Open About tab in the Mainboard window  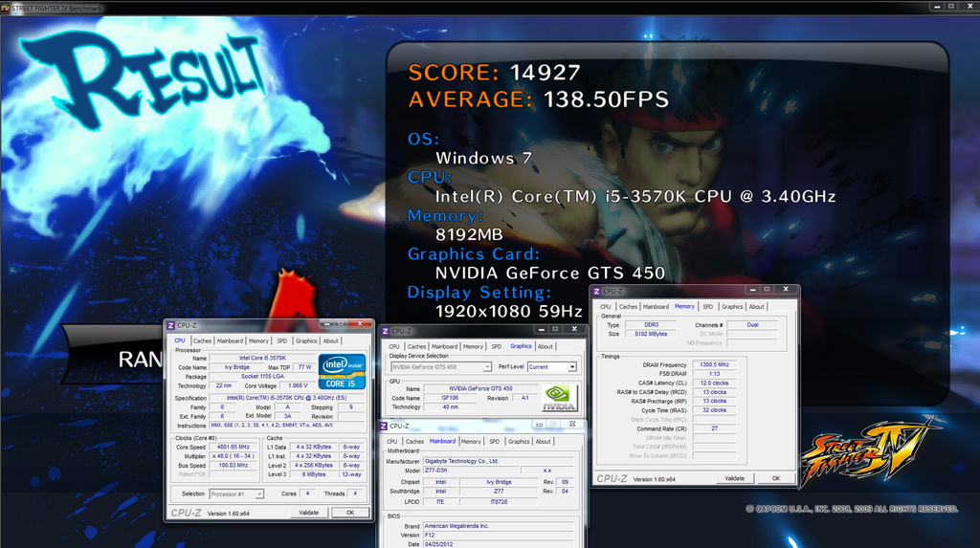(x=544, y=442)
